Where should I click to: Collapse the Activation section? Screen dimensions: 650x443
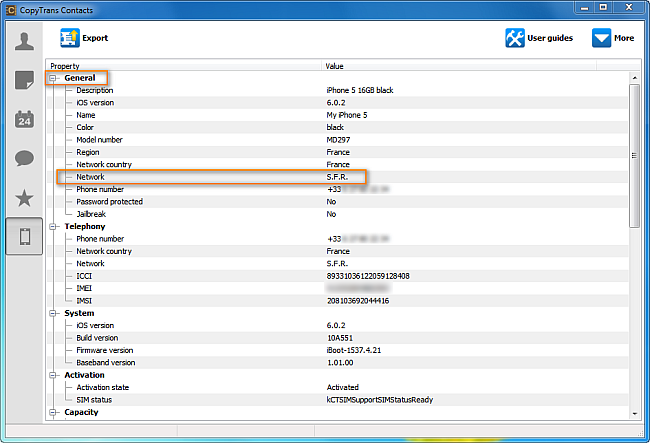53,375
